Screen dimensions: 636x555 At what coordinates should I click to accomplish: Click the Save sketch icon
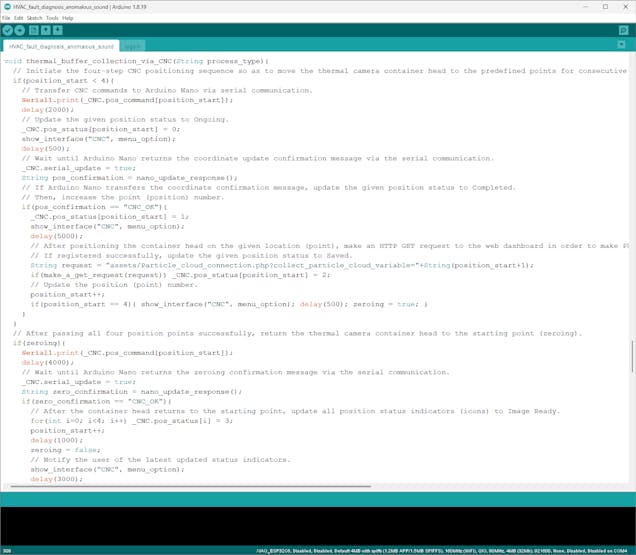pyautogui.click(x=58, y=30)
